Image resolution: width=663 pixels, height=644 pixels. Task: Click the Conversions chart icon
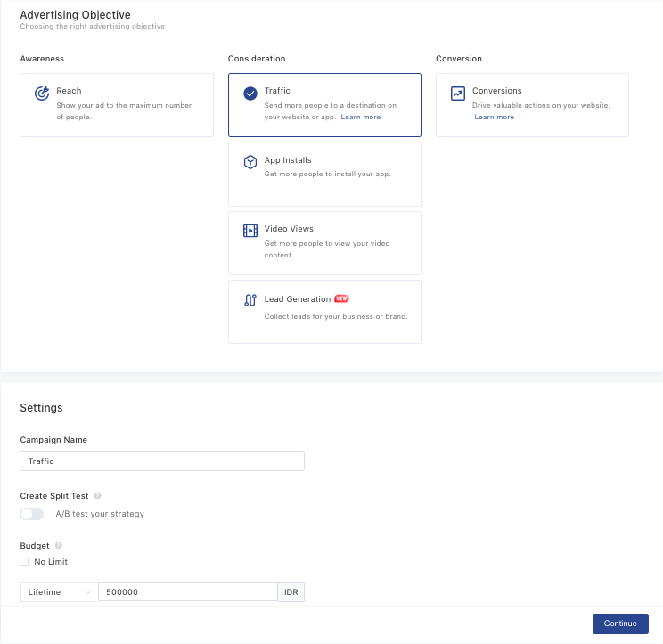click(x=458, y=94)
